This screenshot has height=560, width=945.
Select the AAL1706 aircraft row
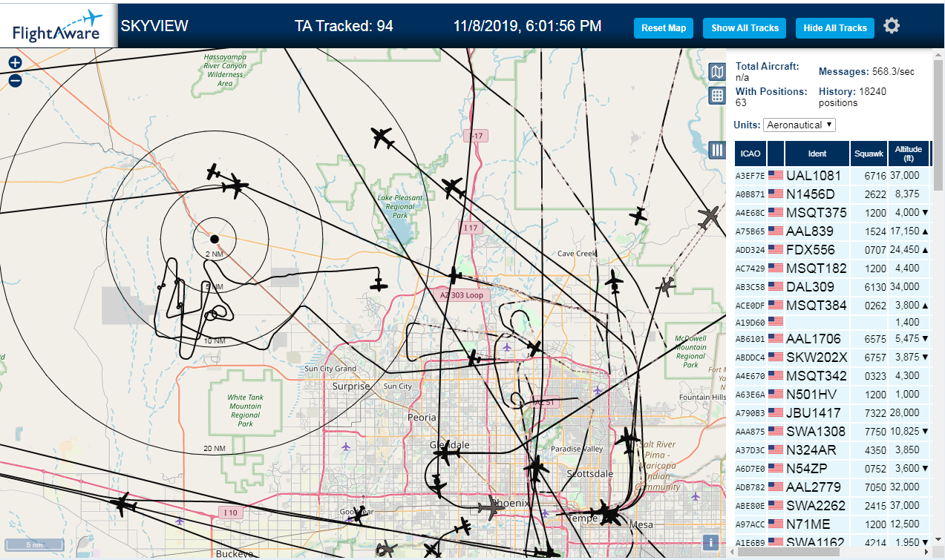pos(833,339)
